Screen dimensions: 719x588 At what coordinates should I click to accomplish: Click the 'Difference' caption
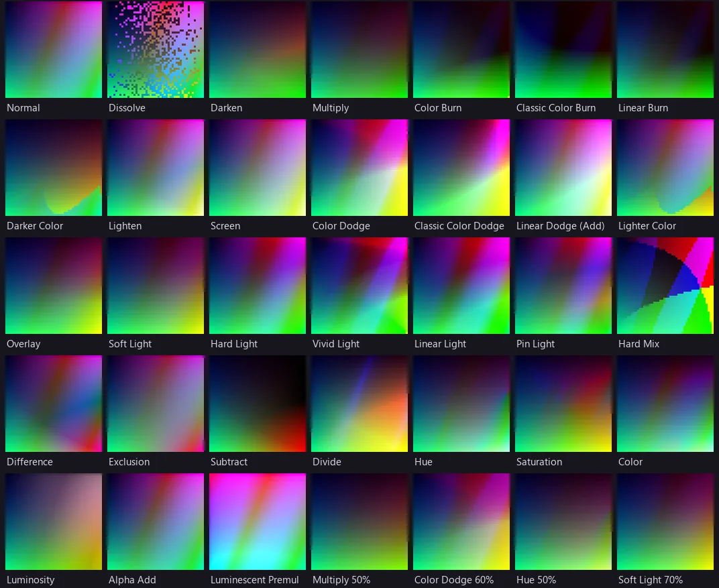coord(30,462)
